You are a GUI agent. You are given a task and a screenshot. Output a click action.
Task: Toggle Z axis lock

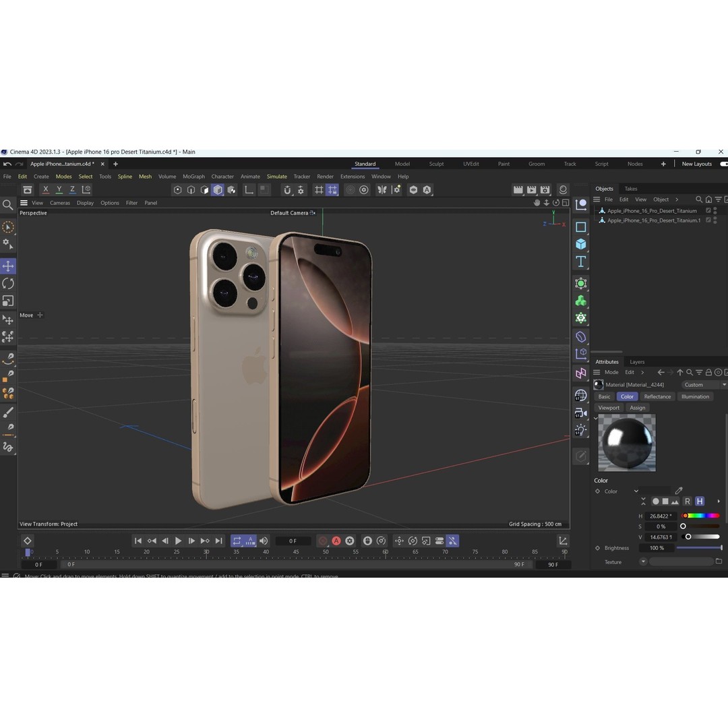pyautogui.click(x=72, y=189)
